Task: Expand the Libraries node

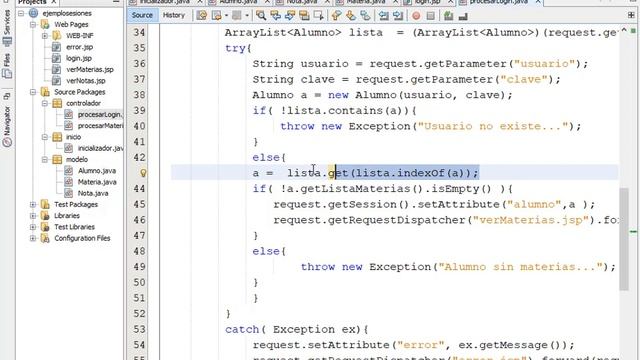Action: click(x=33, y=216)
